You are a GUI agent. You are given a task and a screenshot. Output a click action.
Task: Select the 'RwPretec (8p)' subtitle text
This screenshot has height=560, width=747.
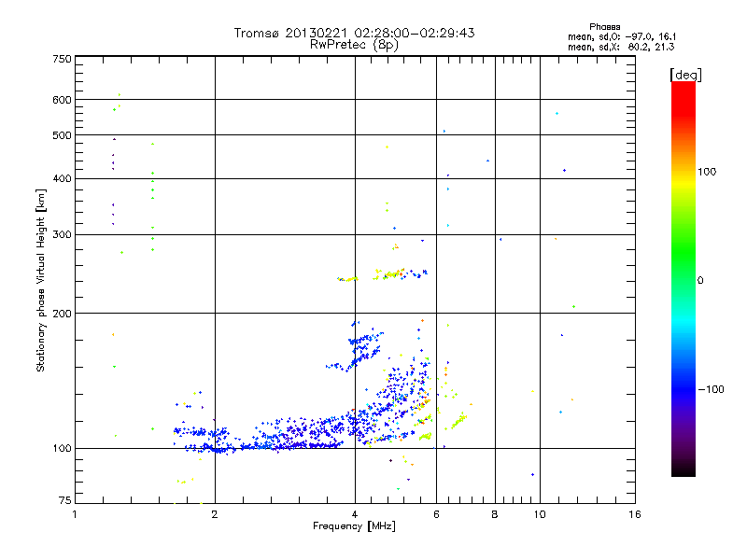354,45
